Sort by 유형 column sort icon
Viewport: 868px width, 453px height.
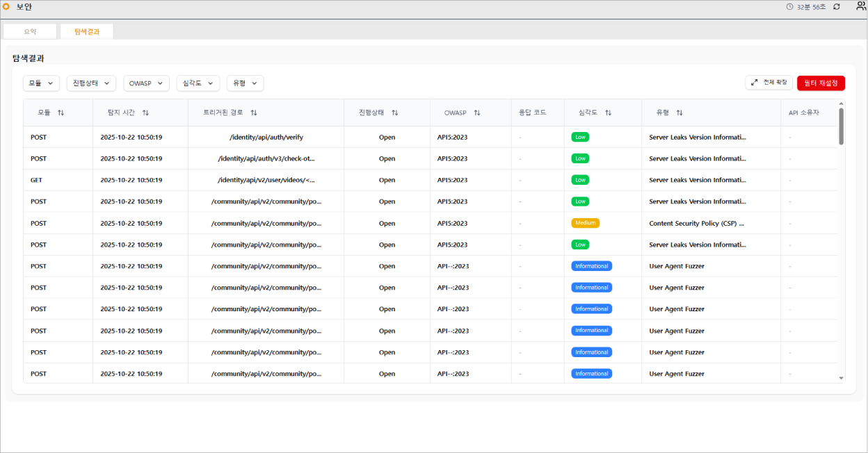point(680,113)
